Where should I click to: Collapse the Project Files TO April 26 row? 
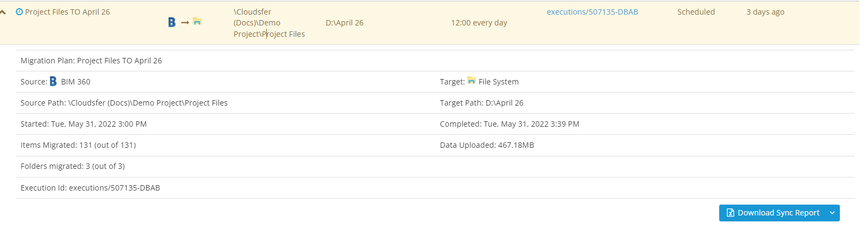tap(3, 12)
